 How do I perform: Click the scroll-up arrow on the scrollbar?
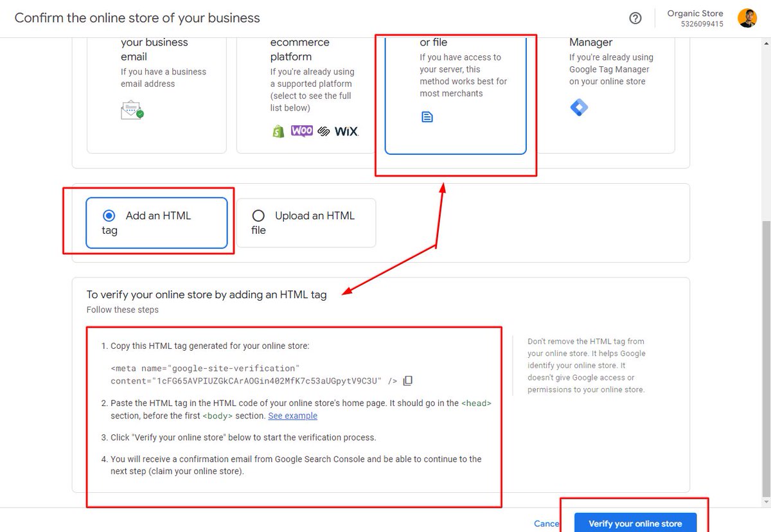pos(767,42)
